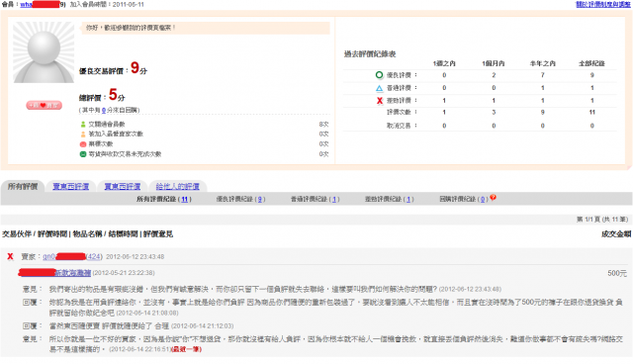Click red X icon beside 賣家 feedback entry
The height and width of the screenshot is (364, 633).
click(10, 256)
